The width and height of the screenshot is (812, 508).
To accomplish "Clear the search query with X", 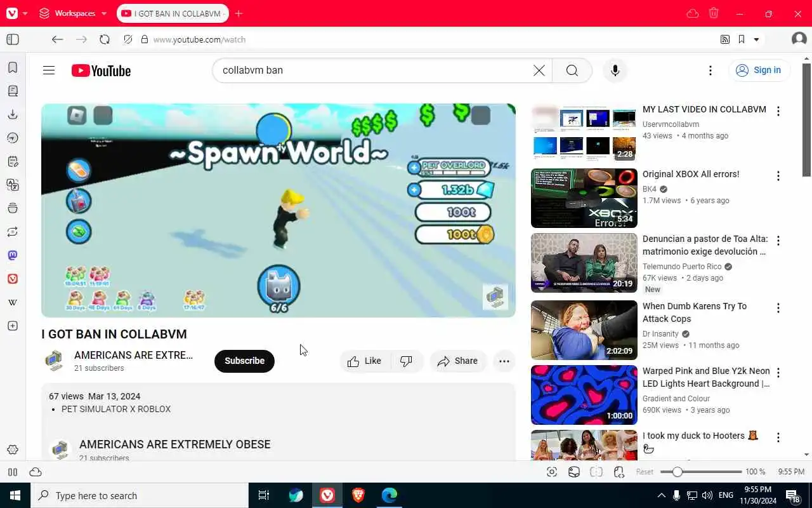I will tap(539, 70).
